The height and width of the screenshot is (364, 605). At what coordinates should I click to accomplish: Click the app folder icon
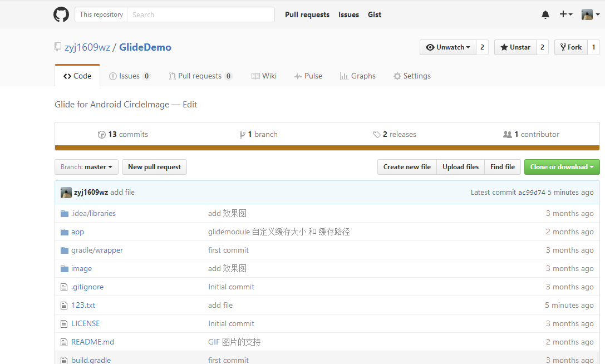pyautogui.click(x=65, y=232)
